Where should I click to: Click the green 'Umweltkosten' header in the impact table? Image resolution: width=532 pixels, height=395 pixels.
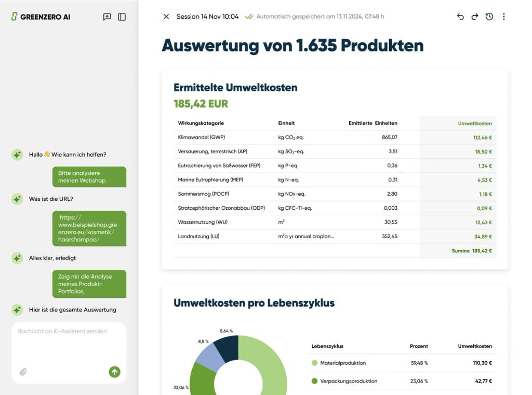coord(475,124)
